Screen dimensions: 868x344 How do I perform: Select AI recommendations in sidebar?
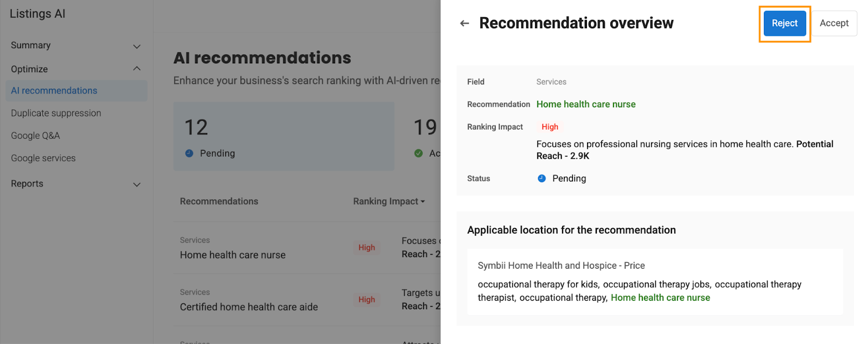tap(76, 90)
